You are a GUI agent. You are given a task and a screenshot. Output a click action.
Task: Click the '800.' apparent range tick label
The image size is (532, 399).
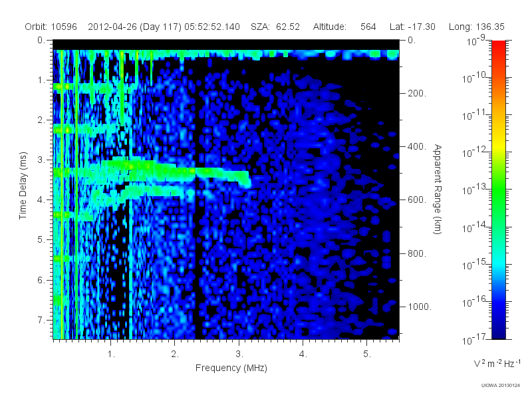tap(417, 253)
